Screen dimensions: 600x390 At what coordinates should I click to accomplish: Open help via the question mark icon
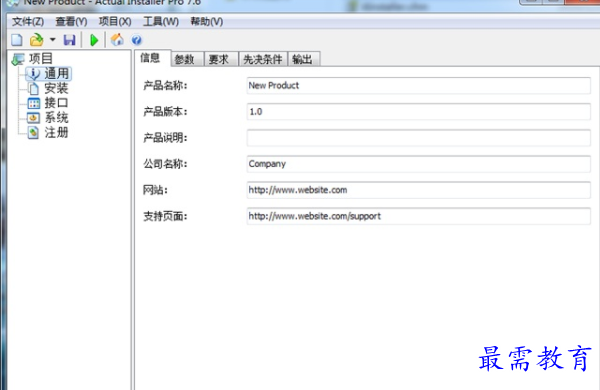point(136,40)
